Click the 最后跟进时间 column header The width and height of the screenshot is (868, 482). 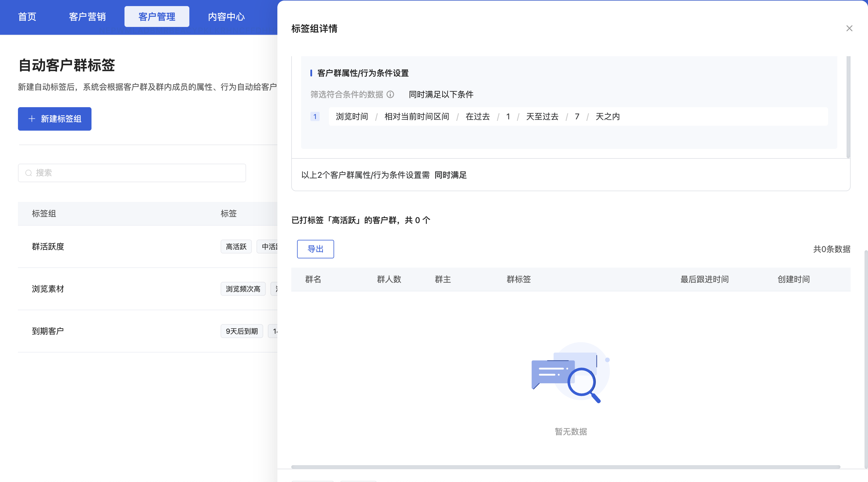pyautogui.click(x=704, y=279)
